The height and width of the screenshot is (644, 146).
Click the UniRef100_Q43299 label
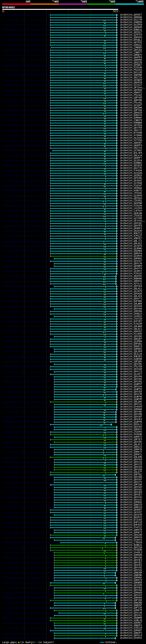[x=131, y=585]
